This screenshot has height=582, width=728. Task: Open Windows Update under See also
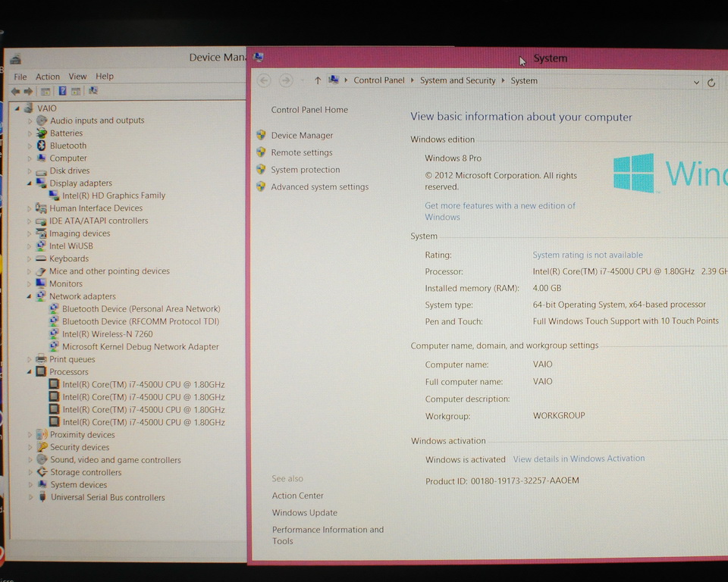click(305, 513)
